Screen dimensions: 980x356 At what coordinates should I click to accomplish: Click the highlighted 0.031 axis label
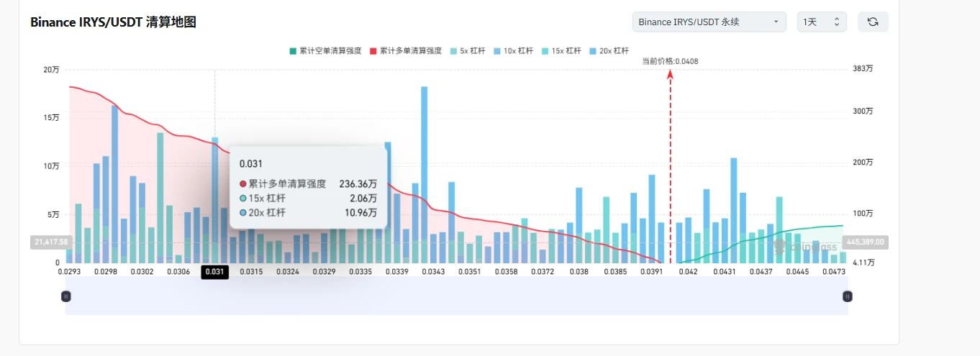215,272
